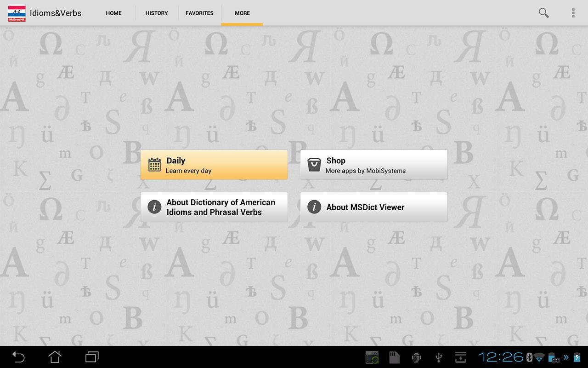Click the info icon for About Dictionary

pyautogui.click(x=154, y=207)
